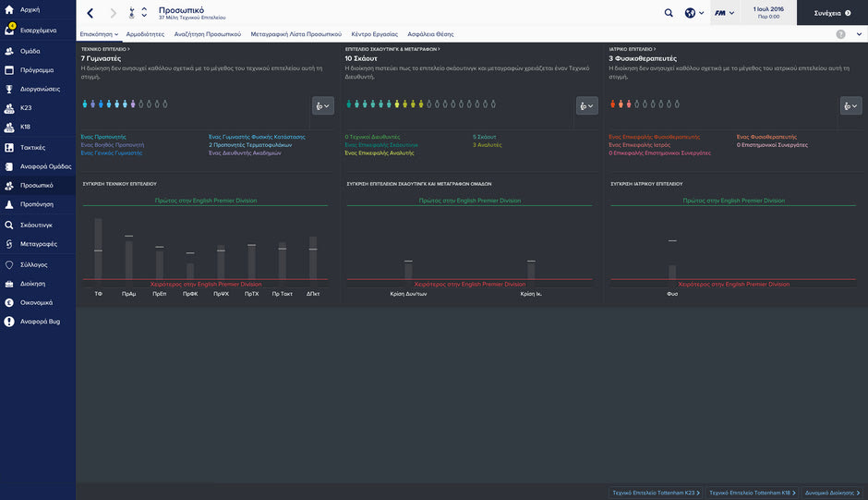Switch to the Κέντρο Εργασίας tab
The width and height of the screenshot is (868, 500).
click(373, 34)
